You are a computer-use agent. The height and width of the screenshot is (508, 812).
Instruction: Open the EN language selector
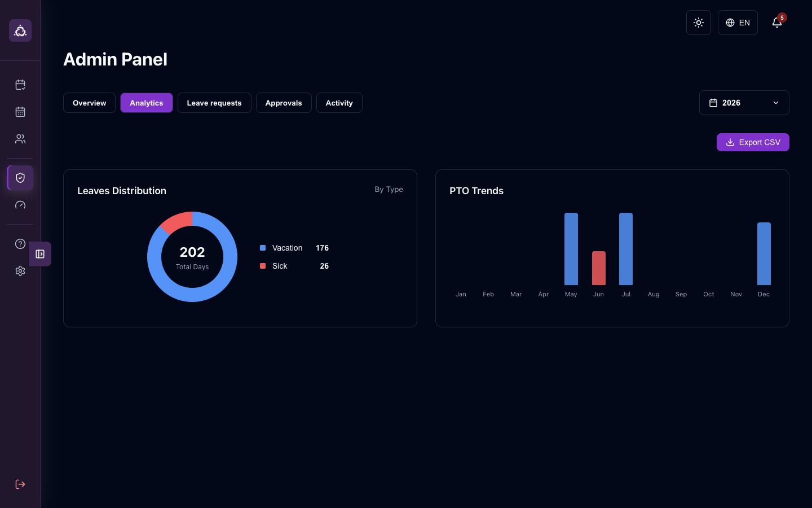738,23
